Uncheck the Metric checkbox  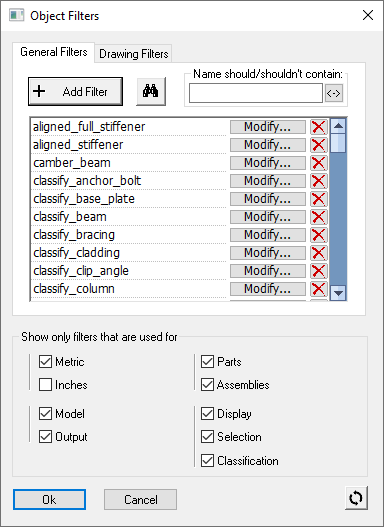pyautogui.click(x=45, y=362)
